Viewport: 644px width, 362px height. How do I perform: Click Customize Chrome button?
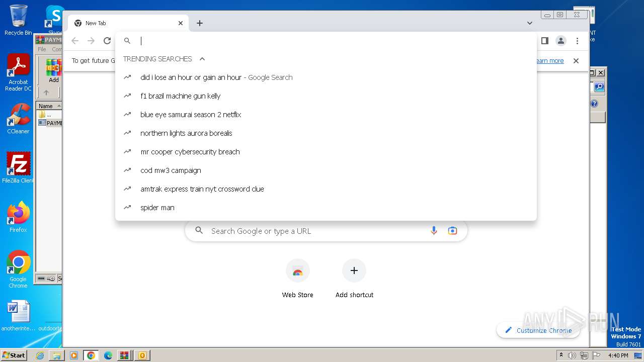(x=538, y=330)
